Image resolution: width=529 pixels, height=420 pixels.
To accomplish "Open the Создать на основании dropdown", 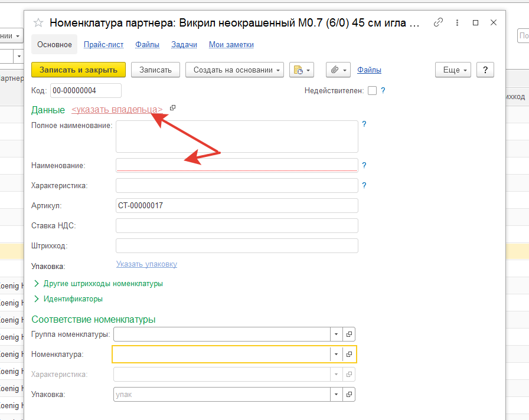I will tap(234, 70).
